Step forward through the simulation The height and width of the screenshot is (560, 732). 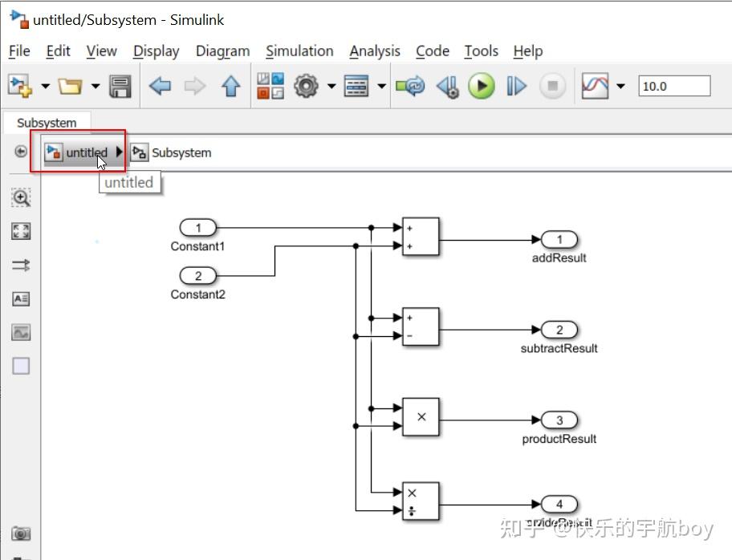pyautogui.click(x=516, y=86)
